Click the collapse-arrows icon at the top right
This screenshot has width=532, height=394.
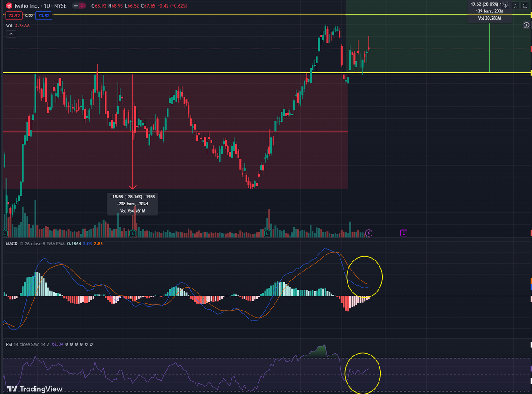(515, 5)
